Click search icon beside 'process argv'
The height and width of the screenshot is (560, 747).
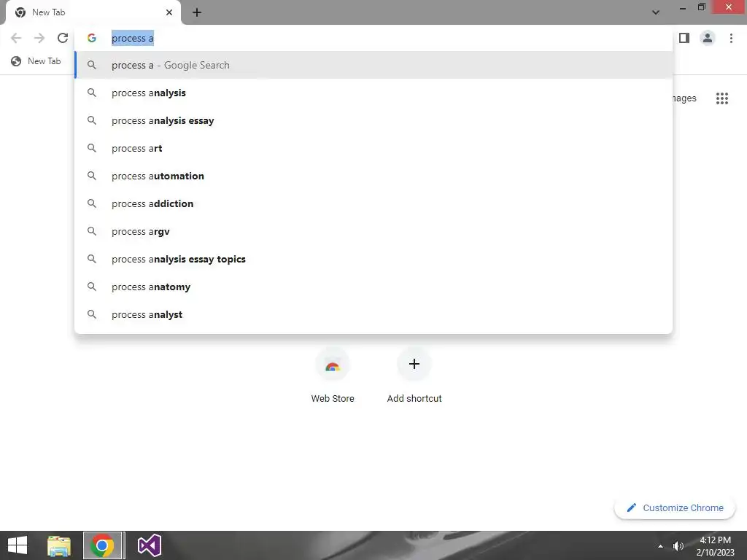pos(92,231)
